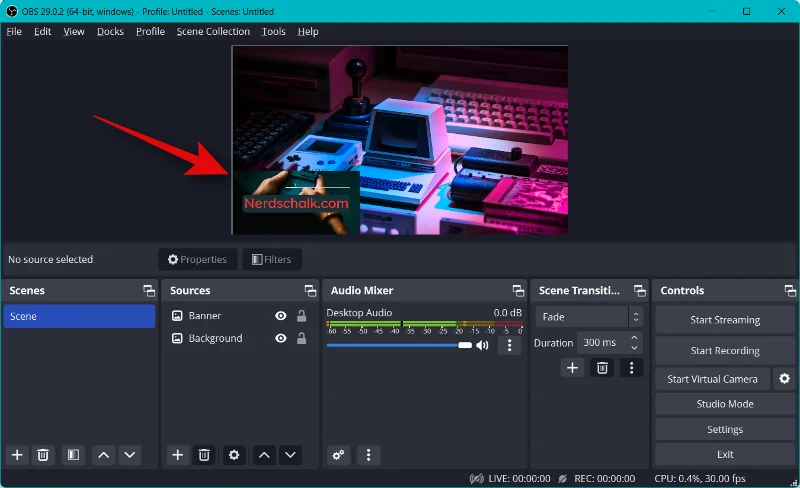
Task: Open scene filters icon in Scenes panel
Action: [73, 455]
